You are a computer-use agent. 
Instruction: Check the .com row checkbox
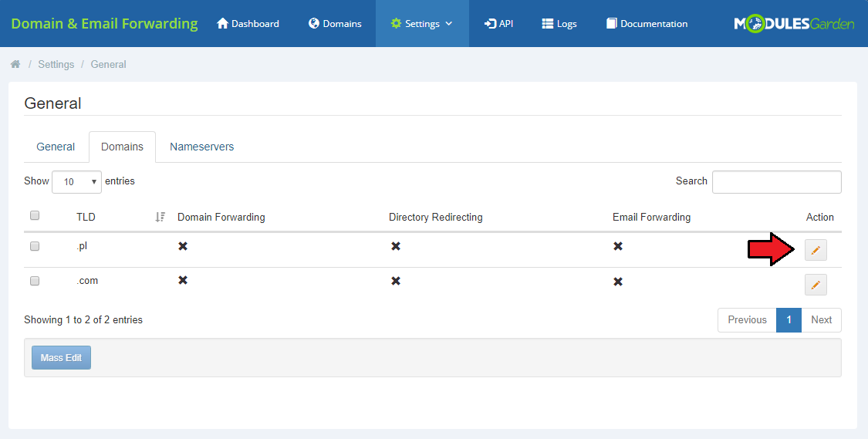pyautogui.click(x=35, y=282)
